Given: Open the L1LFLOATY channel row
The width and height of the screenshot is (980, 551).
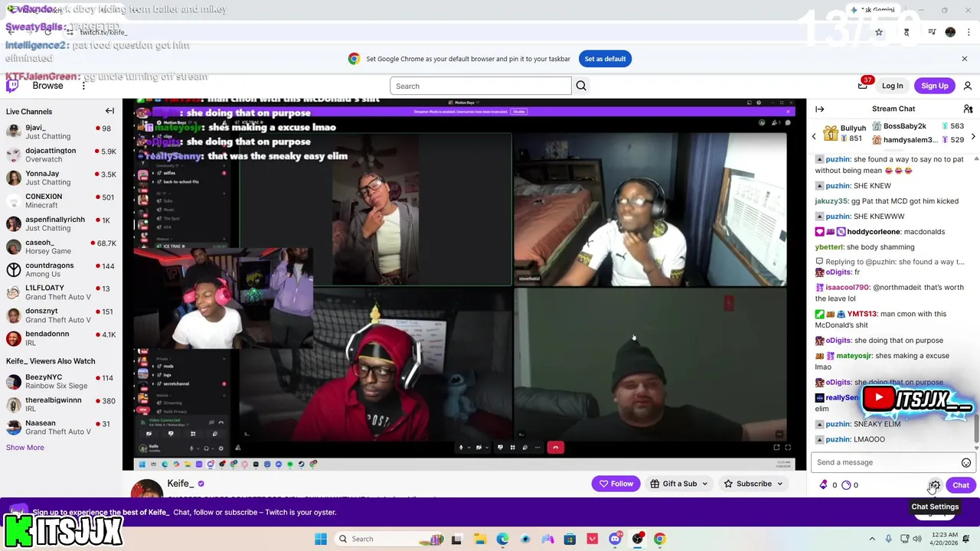Looking at the screenshot, I should point(61,292).
